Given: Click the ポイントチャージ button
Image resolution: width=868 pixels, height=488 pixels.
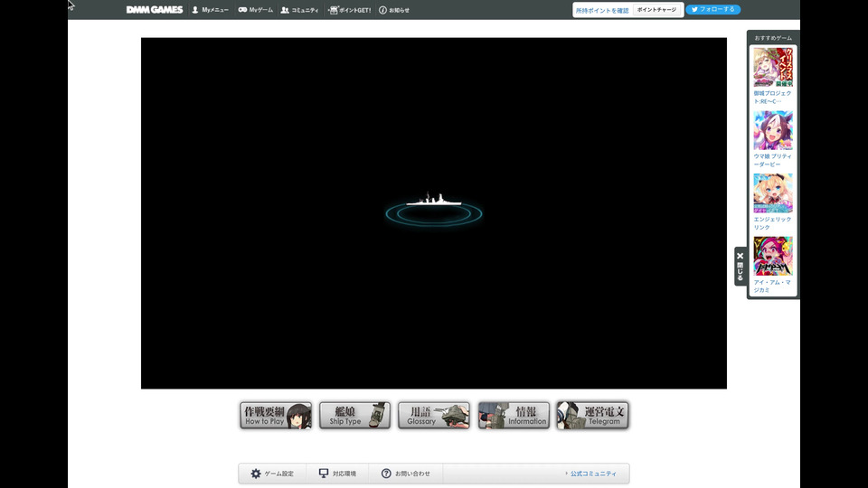Looking at the screenshot, I should [656, 10].
